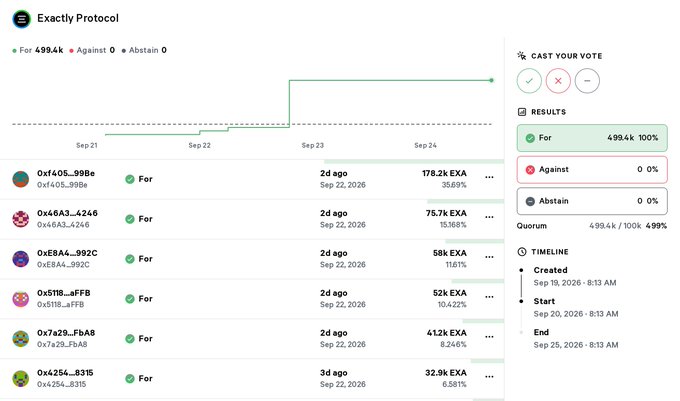Click the 58k EXA vote weight
The image size is (680, 401).
(450, 253)
